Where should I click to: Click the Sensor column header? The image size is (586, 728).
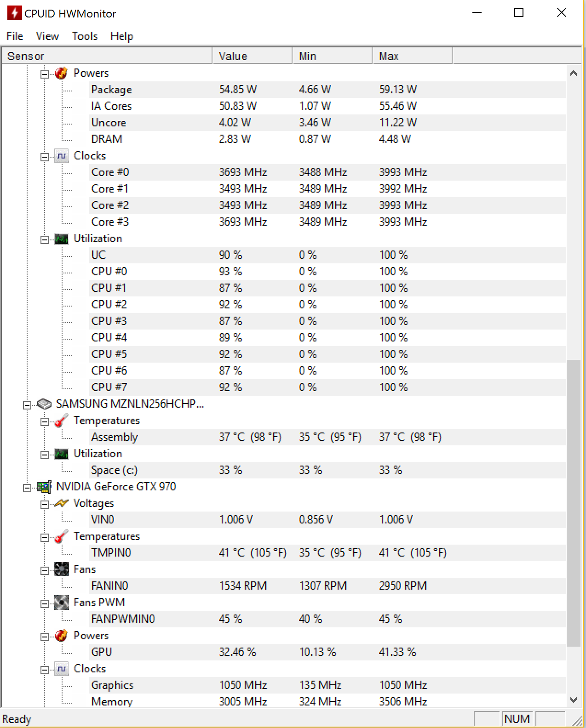[107, 56]
